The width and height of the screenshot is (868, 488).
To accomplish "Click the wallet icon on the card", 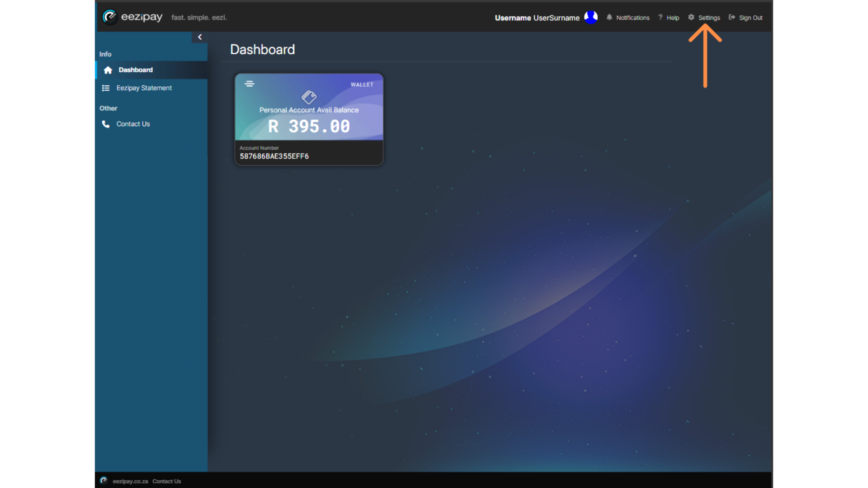I will [x=309, y=97].
